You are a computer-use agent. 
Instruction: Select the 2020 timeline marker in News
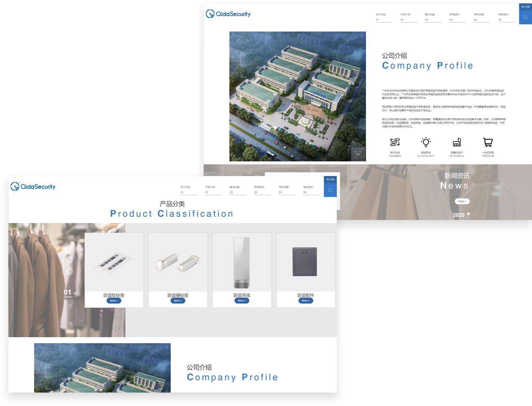(468, 214)
